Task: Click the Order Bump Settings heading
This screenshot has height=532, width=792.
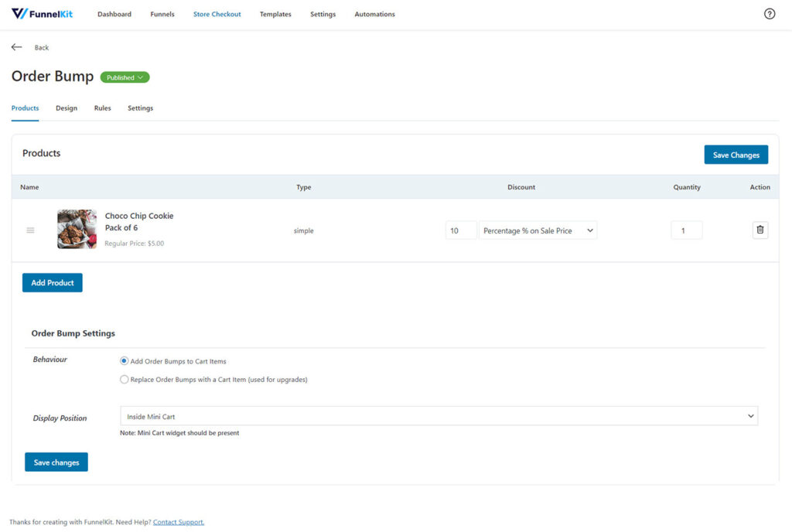Action: (73, 333)
